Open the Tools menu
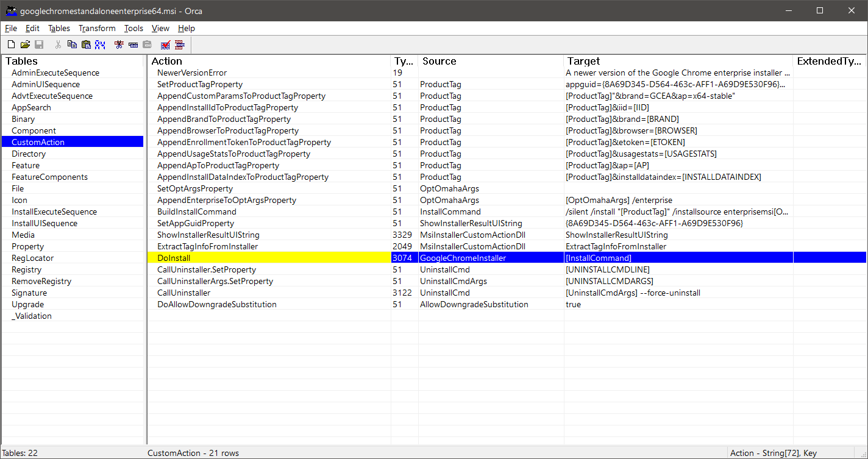This screenshot has height=459, width=868. pos(133,28)
